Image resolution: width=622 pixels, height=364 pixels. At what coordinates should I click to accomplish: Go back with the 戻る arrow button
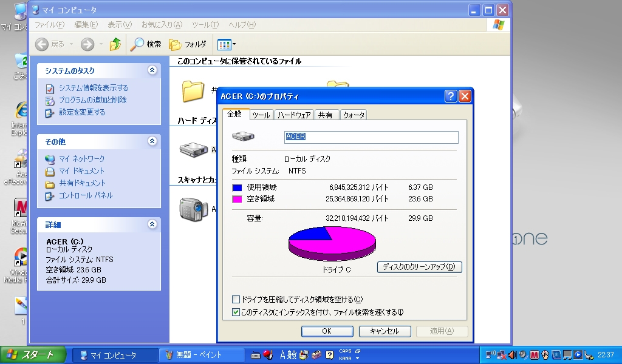point(50,44)
